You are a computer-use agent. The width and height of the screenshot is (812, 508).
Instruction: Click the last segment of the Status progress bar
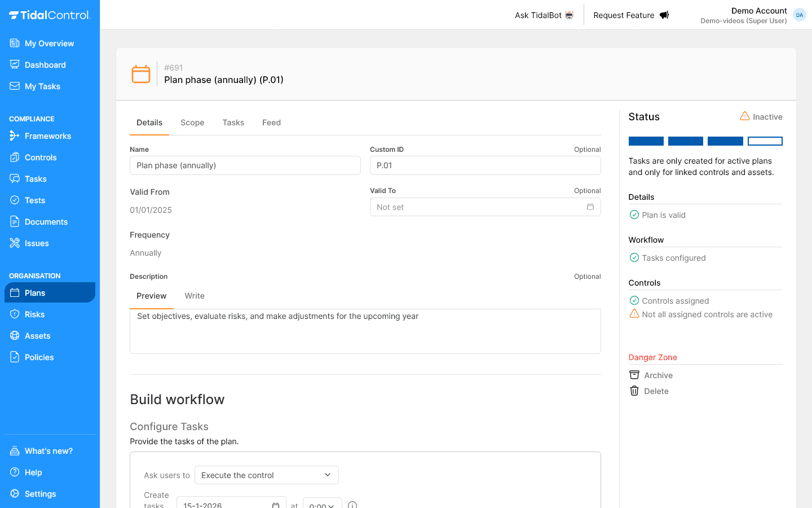(765, 141)
